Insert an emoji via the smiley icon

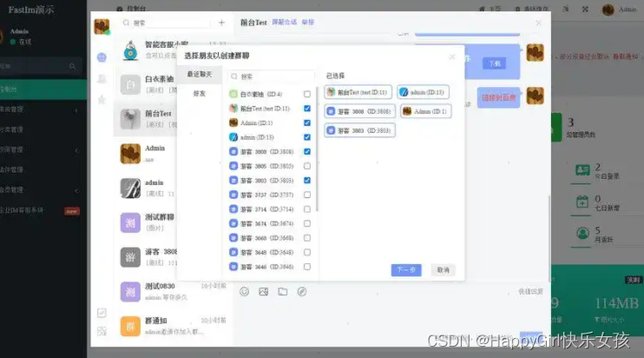(x=245, y=292)
